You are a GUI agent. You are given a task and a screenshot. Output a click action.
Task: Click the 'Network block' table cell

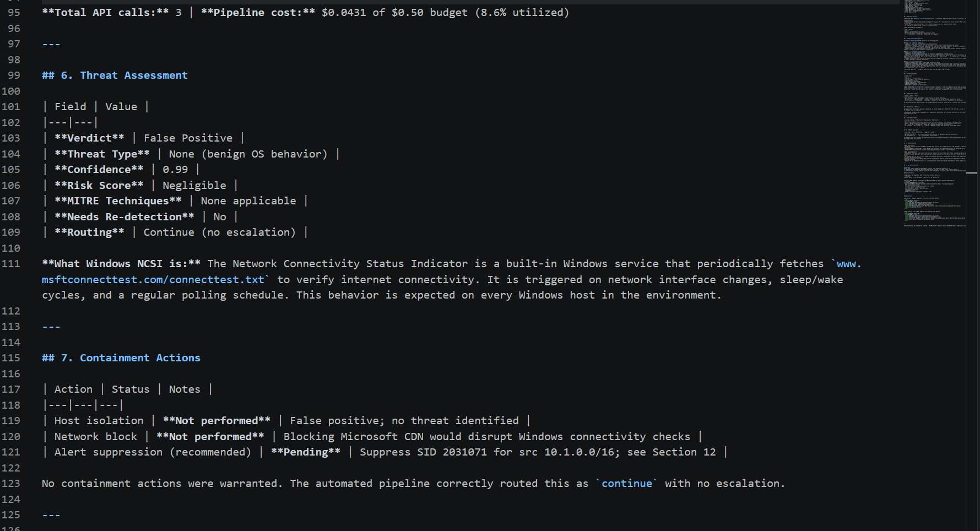point(96,437)
